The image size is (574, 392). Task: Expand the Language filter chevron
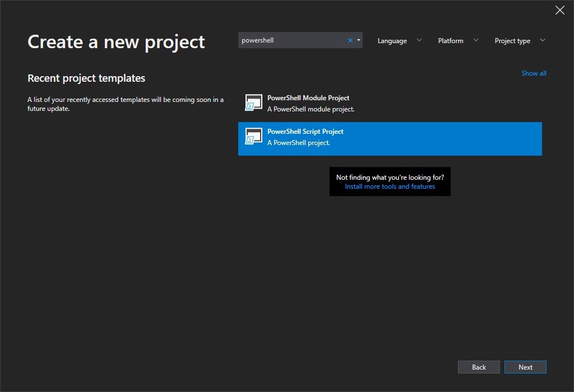419,40
